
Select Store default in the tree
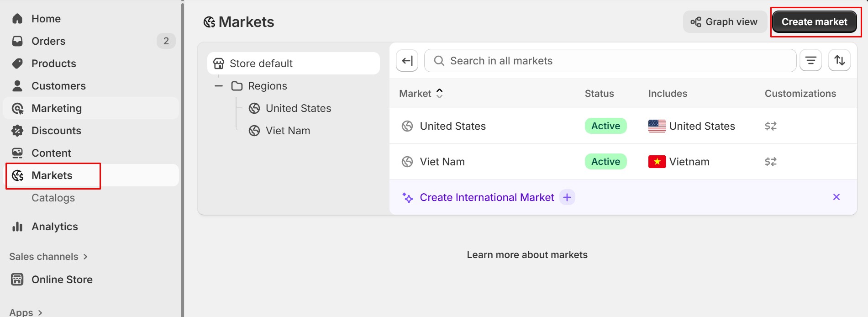point(294,63)
